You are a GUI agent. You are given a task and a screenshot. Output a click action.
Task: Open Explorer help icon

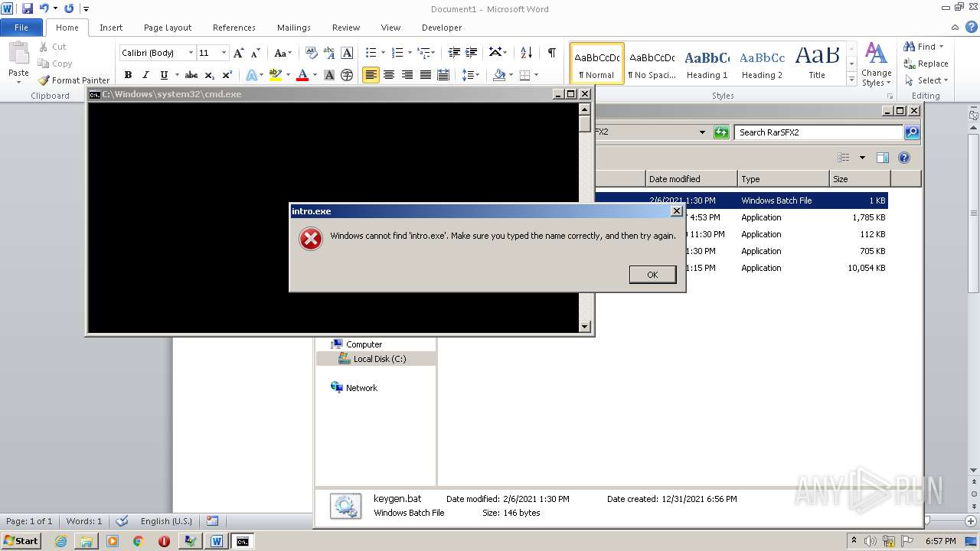point(904,158)
